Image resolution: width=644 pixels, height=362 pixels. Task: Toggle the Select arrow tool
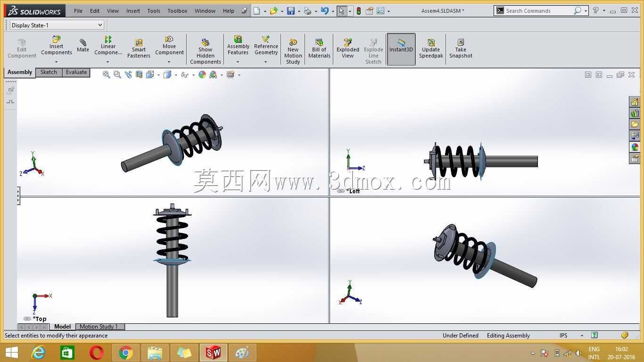(342, 11)
